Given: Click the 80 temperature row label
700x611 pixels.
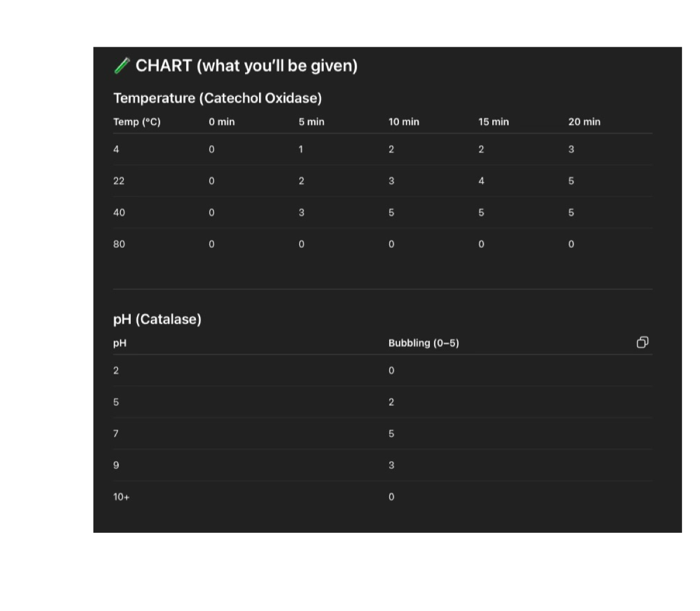Looking at the screenshot, I should (x=119, y=244).
